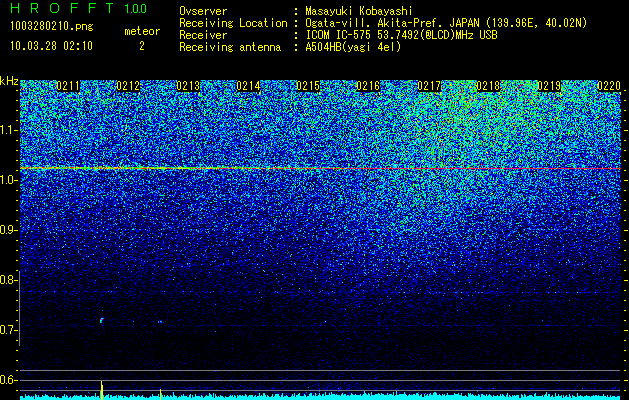Image resolution: width=629 pixels, height=400 pixels.
Task: Click the 0.6 kHz axis label
Action: [x=9, y=380]
